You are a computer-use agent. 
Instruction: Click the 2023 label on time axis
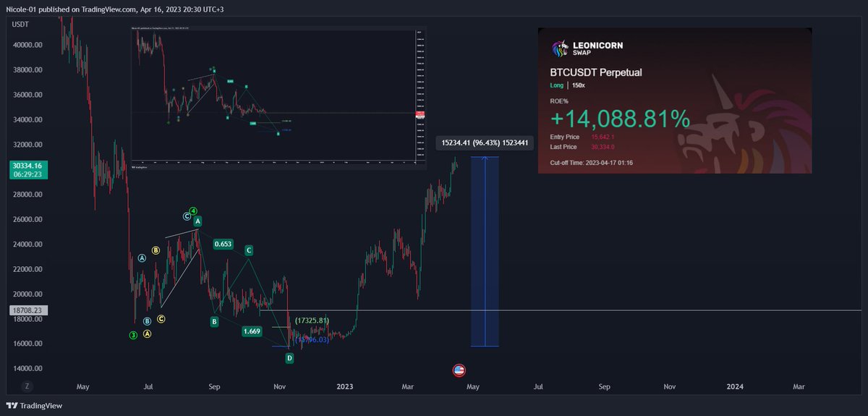coord(344,386)
